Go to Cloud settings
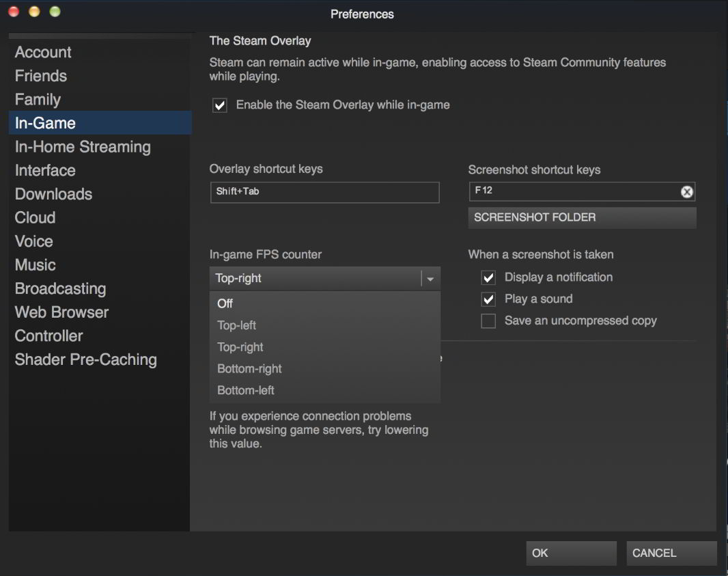The image size is (728, 576). click(x=100, y=217)
